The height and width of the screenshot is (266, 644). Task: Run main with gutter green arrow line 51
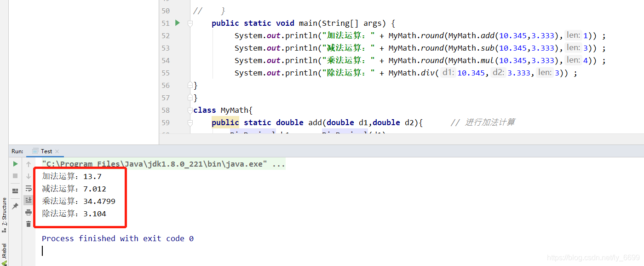click(x=178, y=23)
